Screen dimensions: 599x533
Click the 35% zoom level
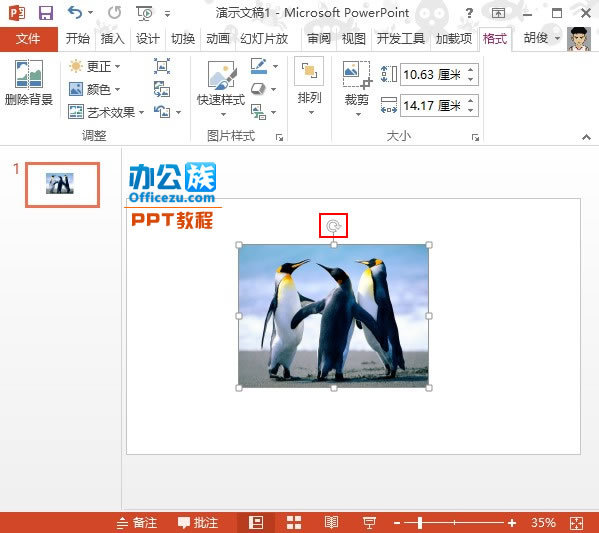pyautogui.click(x=543, y=522)
